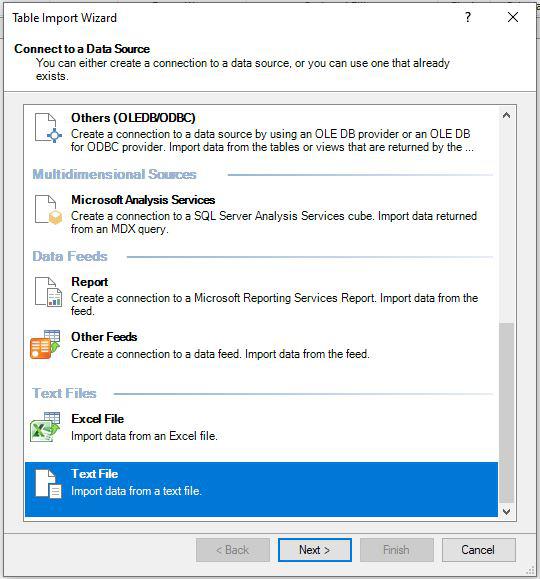Click "Import data from a text file." description
The height and width of the screenshot is (579, 540).
(x=136, y=491)
